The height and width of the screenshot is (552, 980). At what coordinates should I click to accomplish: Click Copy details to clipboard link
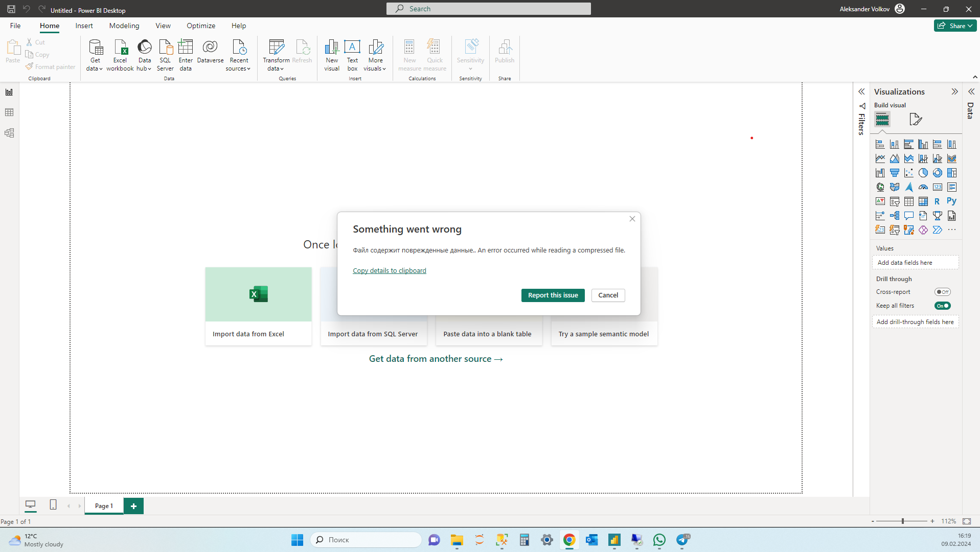pos(390,270)
